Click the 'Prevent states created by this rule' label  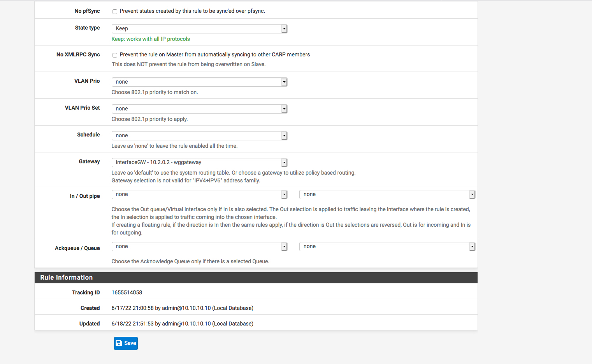pos(192,11)
